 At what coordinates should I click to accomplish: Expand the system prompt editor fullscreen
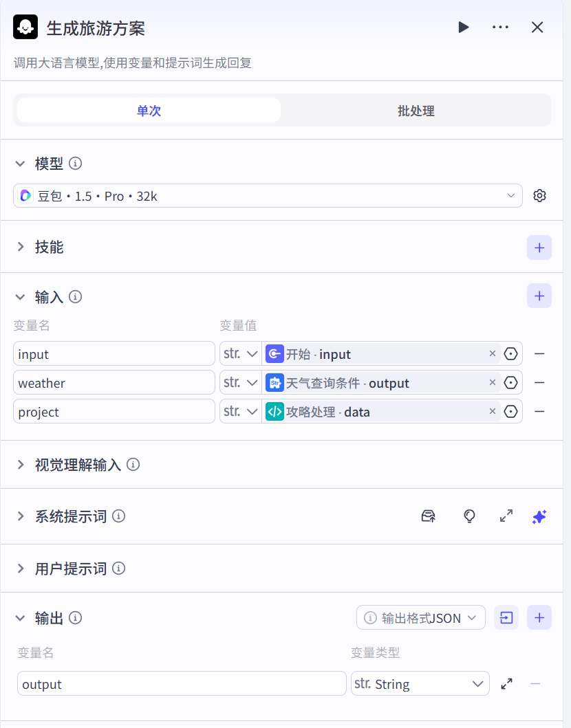coord(506,516)
